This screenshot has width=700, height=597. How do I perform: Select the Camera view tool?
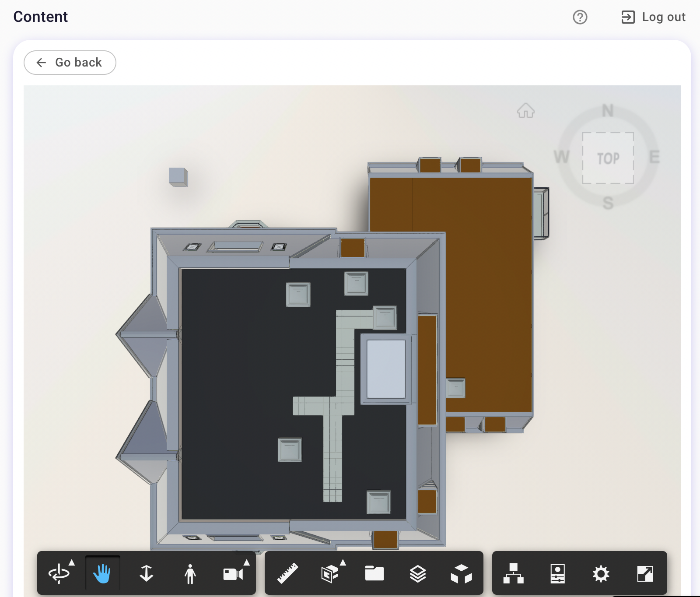[233, 574]
